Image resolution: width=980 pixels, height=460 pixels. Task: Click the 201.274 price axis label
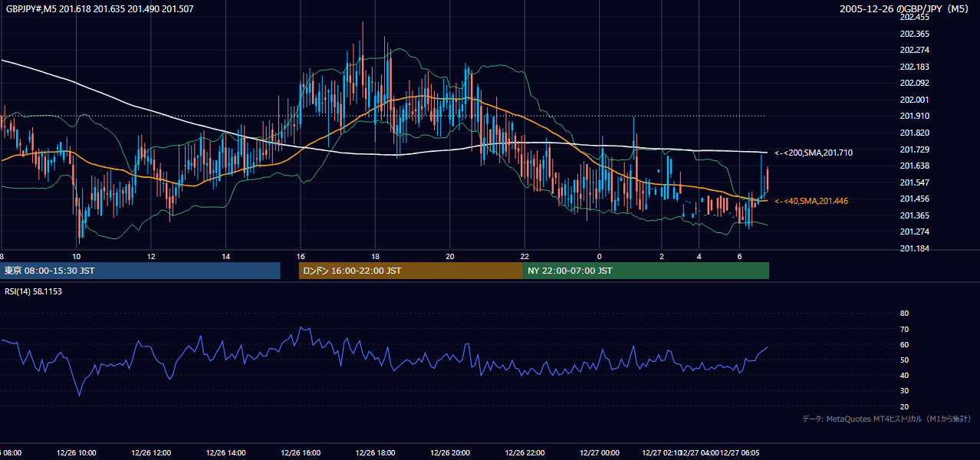pos(914,232)
